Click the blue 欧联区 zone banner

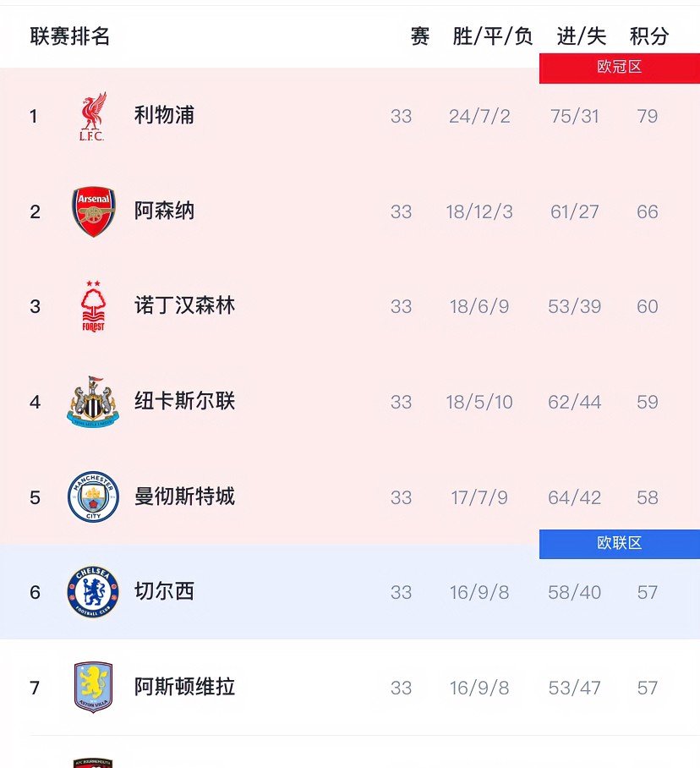(x=620, y=544)
